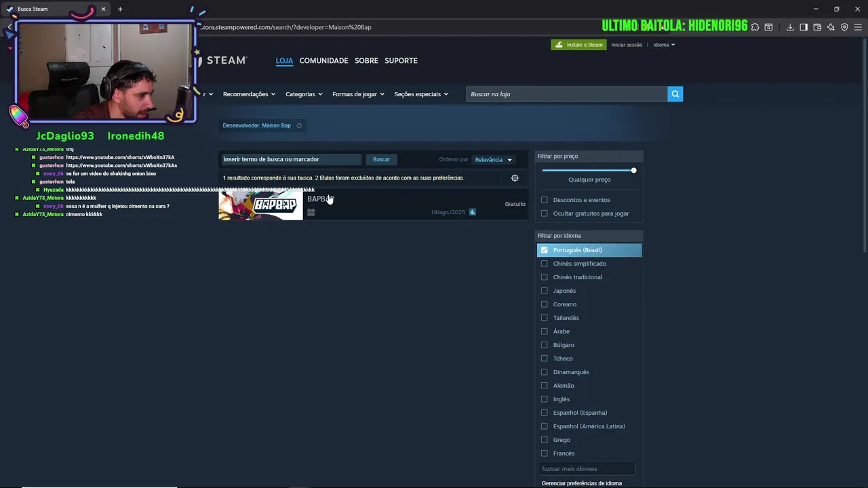The image size is (868, 488).
Task: Open search preferences gear icon
Action: tap(515, 178)
